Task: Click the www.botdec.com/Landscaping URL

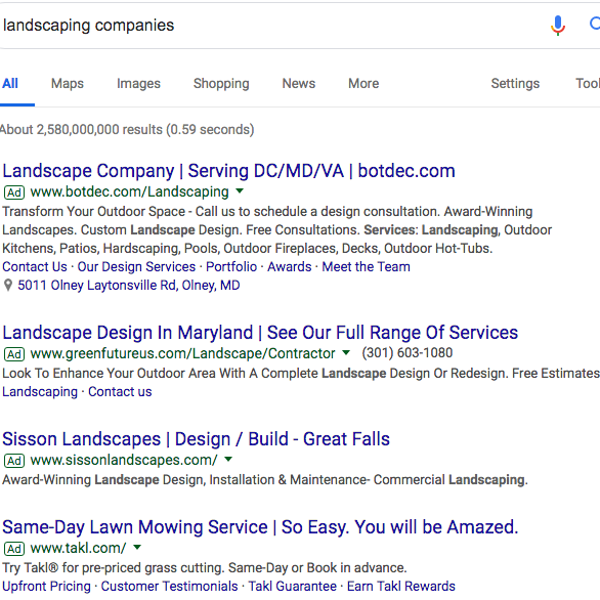Action: 130,192
